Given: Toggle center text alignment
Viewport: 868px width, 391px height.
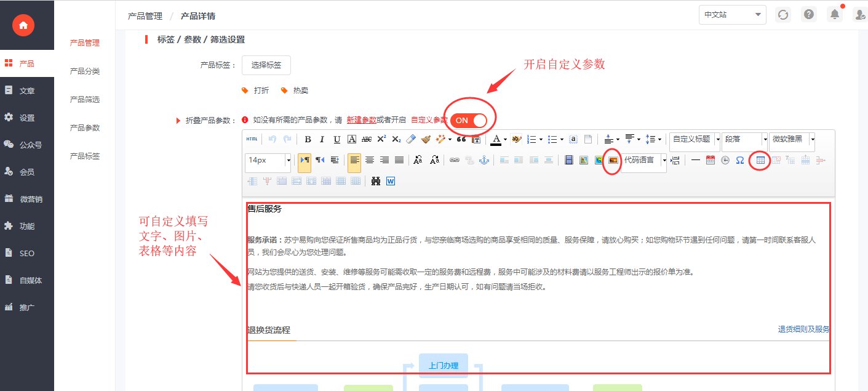Looking at the screenshot, I should (370, 160).
